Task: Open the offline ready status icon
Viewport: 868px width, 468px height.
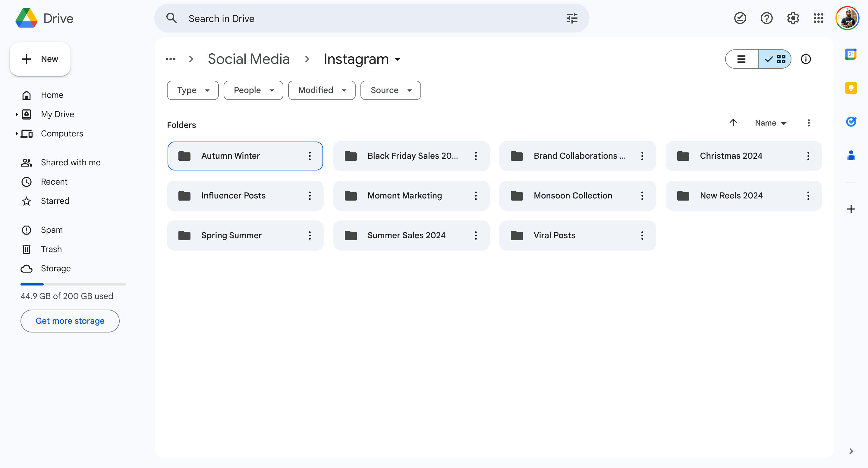Action: pyautogui.click(x=740, y=18)
